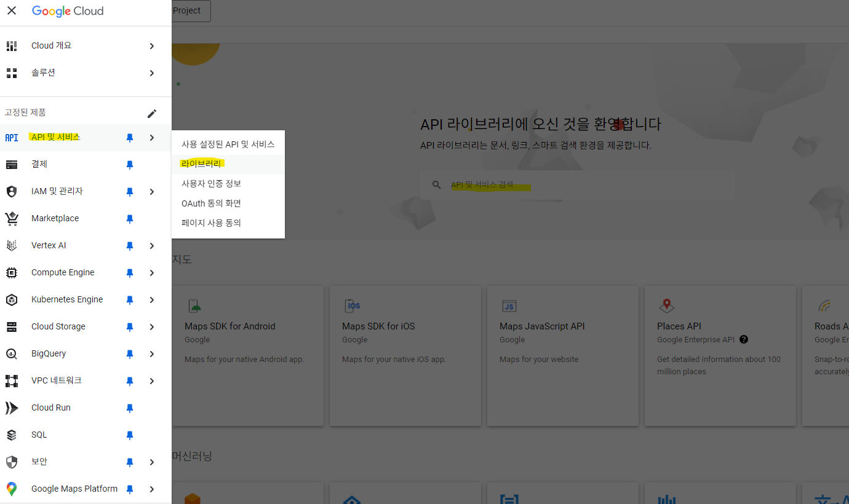Click the Cloud Storage icon
The width and height of the screenshot is (849, 504).
tap(12, 327)
